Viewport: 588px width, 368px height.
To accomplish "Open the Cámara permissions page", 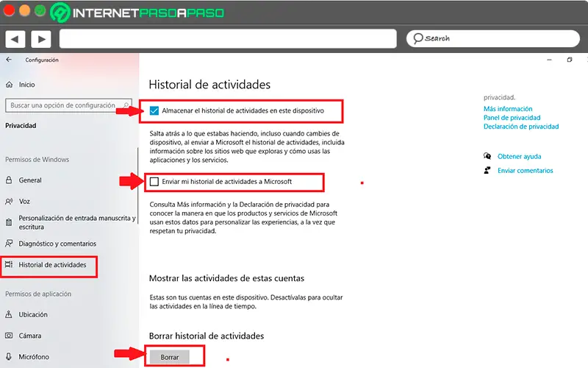I will click(x=30, y=336).
